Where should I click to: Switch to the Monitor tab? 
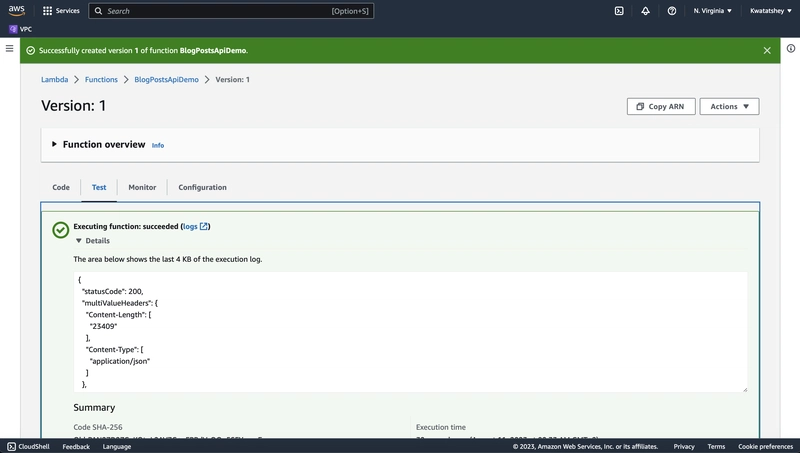tap(142, 187)
